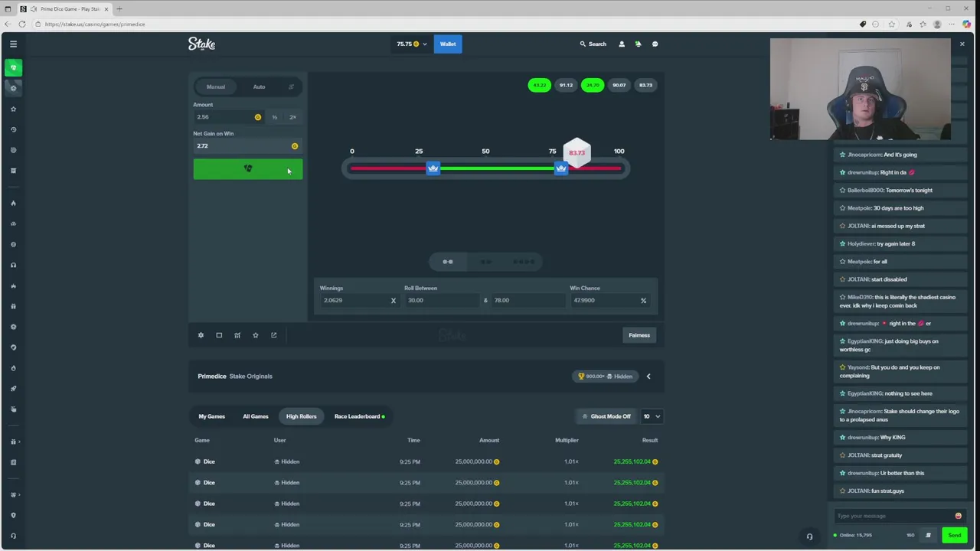The image size is (980, 551).
Task: Switch to the Manual betting tab
Action: coord(216,86)
